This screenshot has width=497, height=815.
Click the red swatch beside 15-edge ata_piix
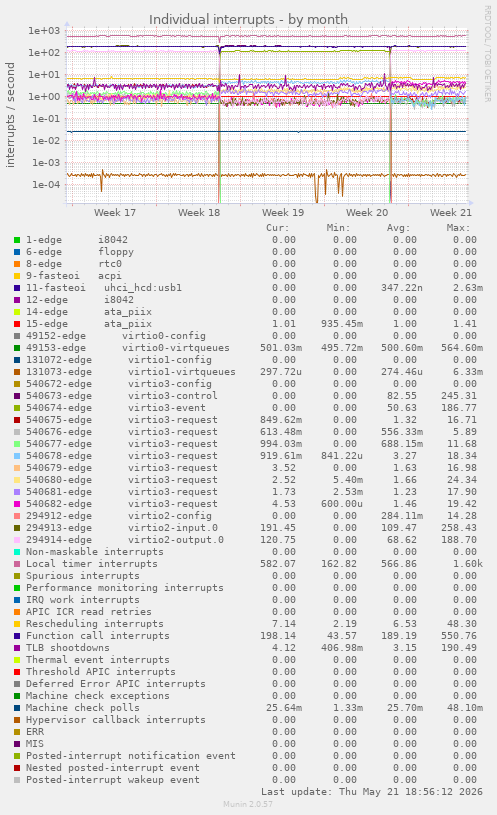pyautogui.click(x=17, y=324)
